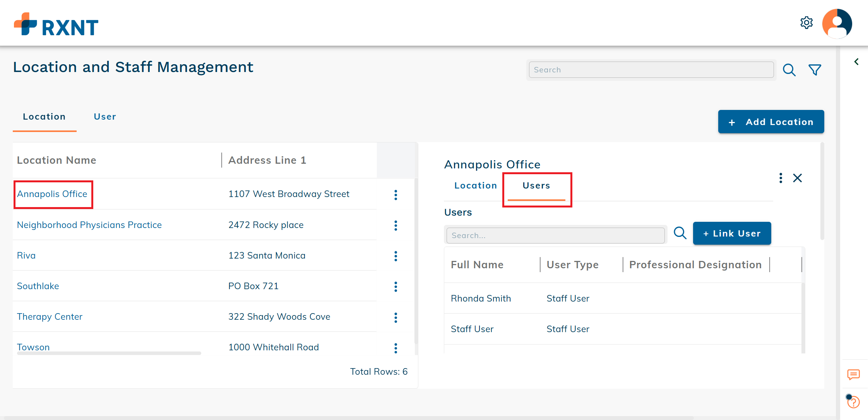Open the settings gear icon
Viewport: 868px width, 420px height.
[x=806, y=23]
